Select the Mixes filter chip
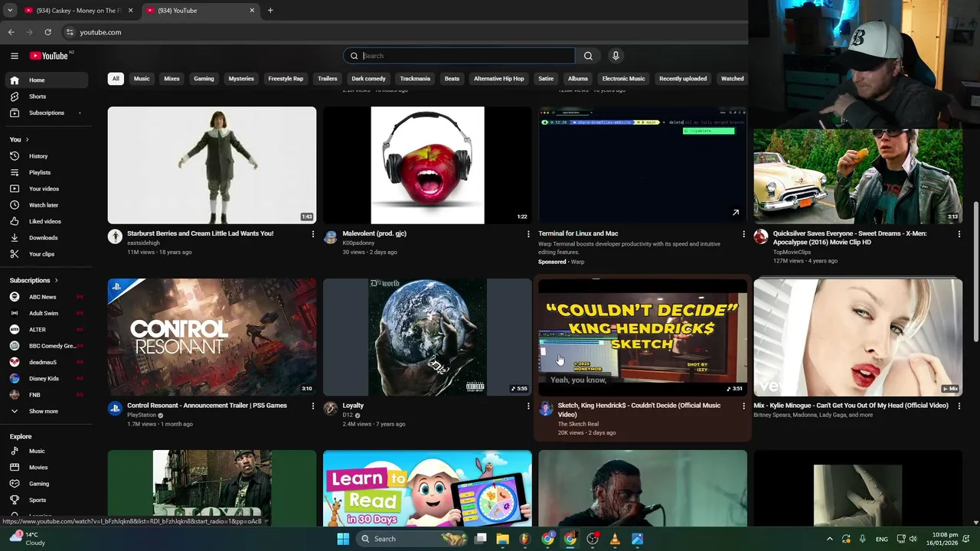 pos(171,79)
